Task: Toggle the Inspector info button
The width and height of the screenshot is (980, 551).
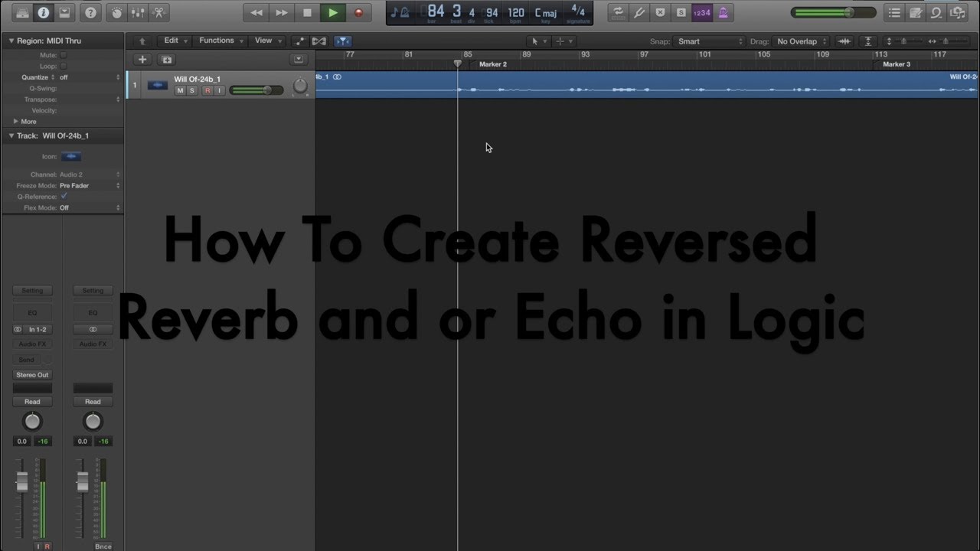Action: pos(43,12)
